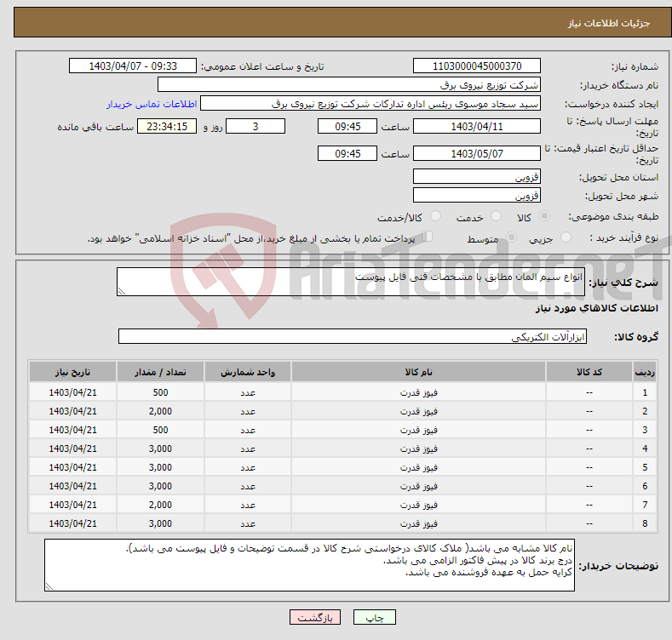Click the remaining time field 23:34:15
The width and height of the screenshot is (672, 640).
point(167,126)
